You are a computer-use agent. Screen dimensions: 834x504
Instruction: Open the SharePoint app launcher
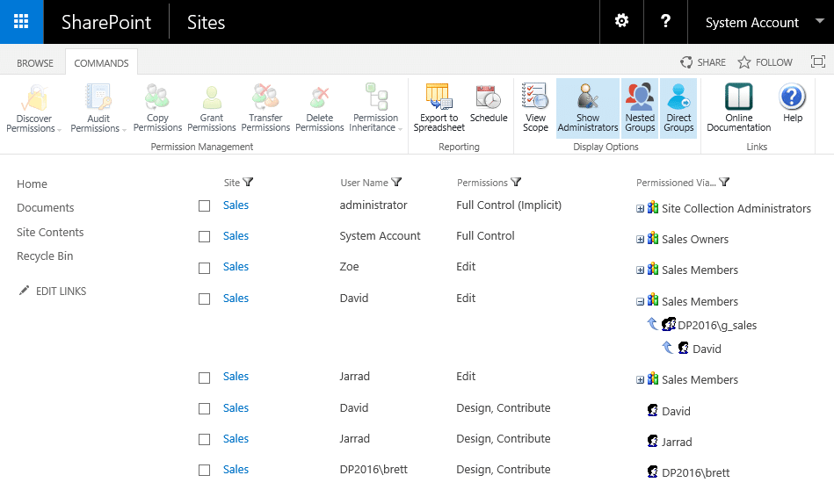[21, 22]
